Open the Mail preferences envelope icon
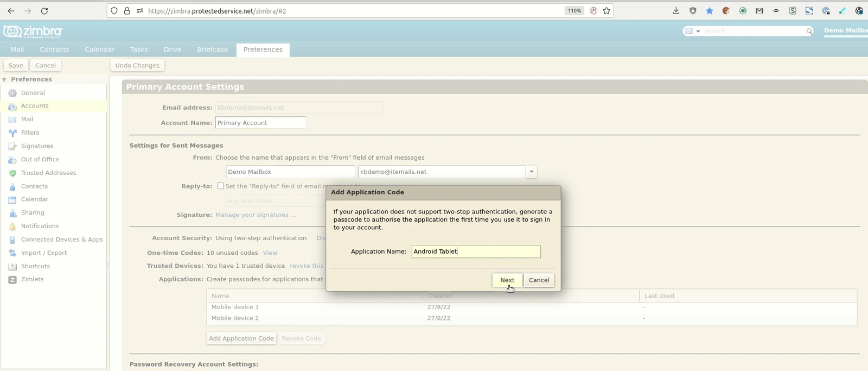Image resolution: width=868 pixels, height=371 pixels. pyautogui.click(x=12, y=120)
